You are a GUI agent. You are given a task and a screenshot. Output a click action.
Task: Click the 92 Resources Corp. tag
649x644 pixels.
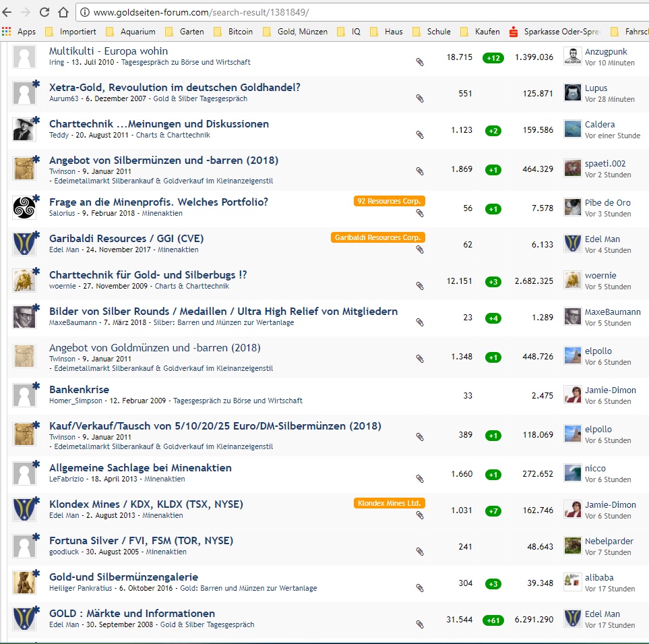click(389, 201)
